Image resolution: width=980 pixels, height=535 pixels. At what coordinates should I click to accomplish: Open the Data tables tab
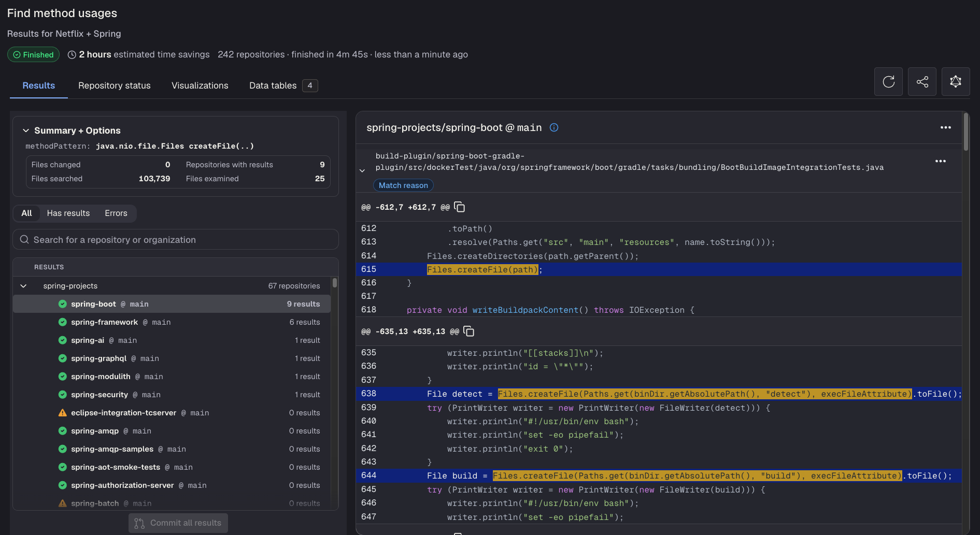click(x=283, y=85)
